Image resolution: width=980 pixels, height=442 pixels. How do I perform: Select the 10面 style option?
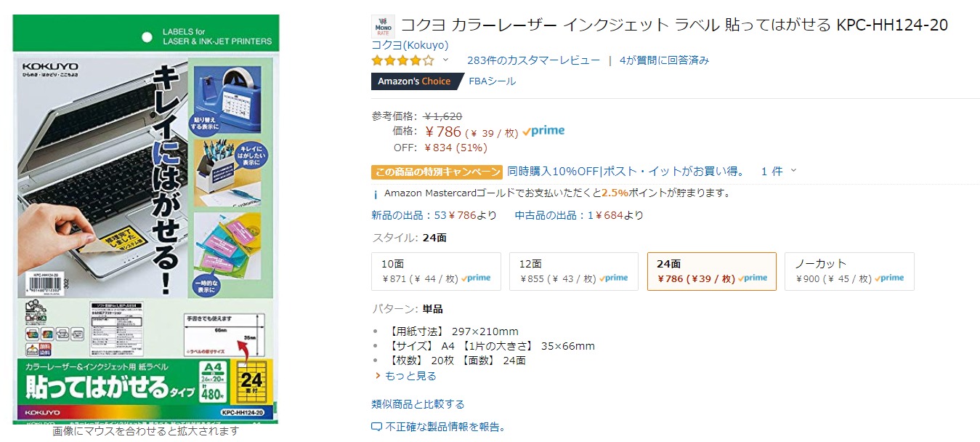pos(436,271)
